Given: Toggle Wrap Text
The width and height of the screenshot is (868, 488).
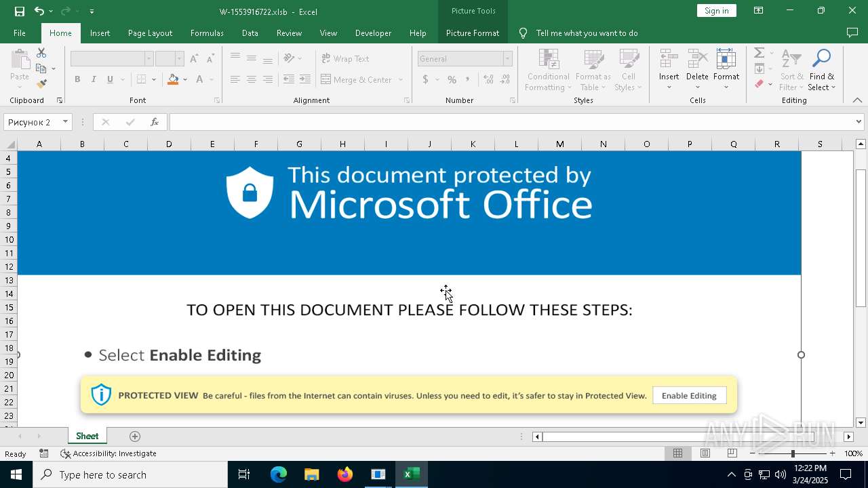Looking at the screenshot, I should pyautogui.click(x=345, y=59).
